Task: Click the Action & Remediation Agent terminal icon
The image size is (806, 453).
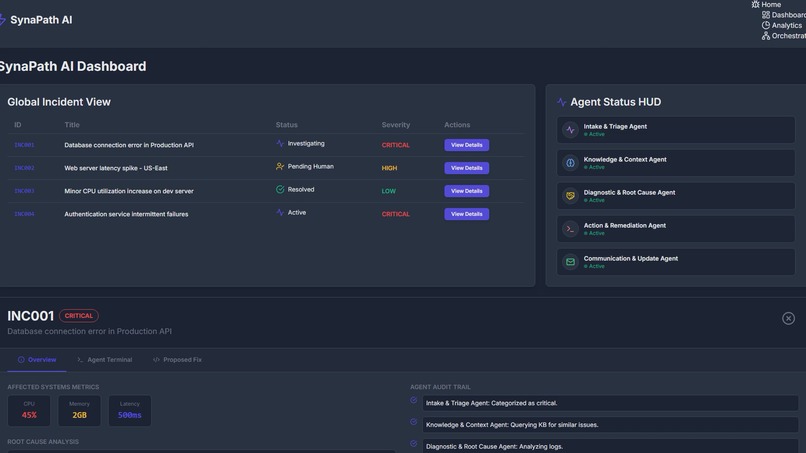Action: coord(570,229)
